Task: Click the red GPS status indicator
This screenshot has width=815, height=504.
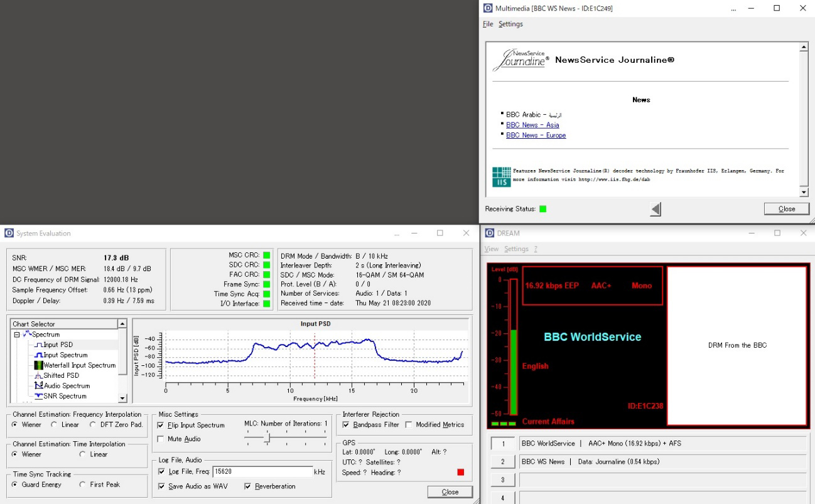Action: (461, 472)
